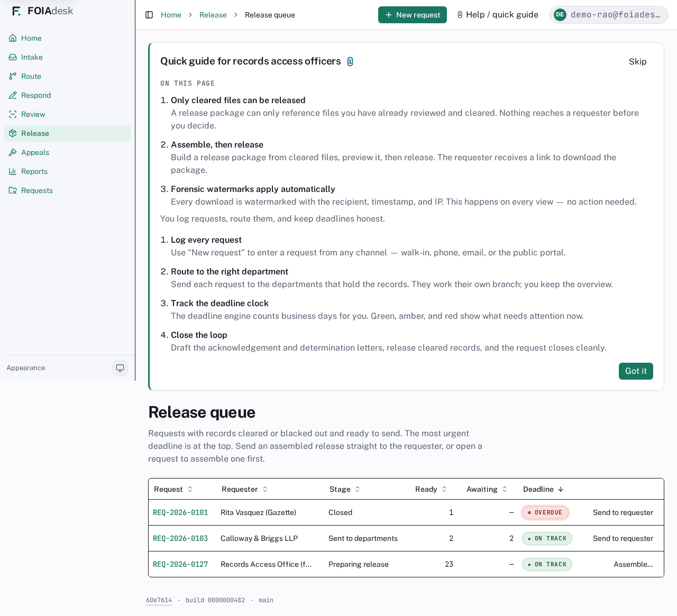The image size is (677, 616).
Task: Sort by Stage column arrows
Action: 358,489
